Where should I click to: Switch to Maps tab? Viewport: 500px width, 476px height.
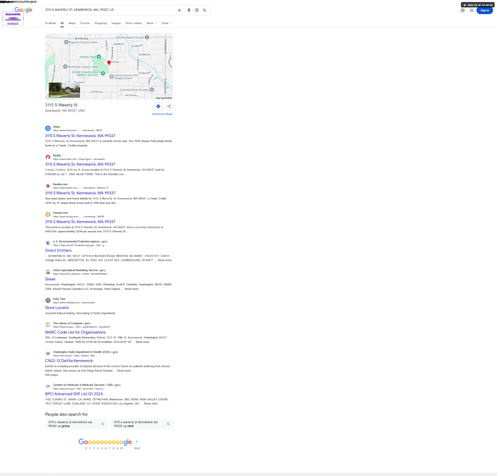pyautogui.click(x=72, y=23)
